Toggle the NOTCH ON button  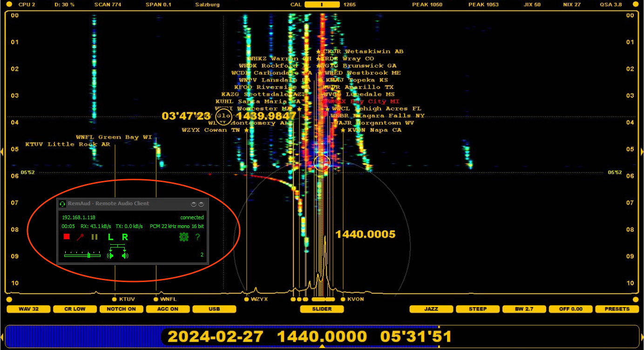click(x=121, y=309)
